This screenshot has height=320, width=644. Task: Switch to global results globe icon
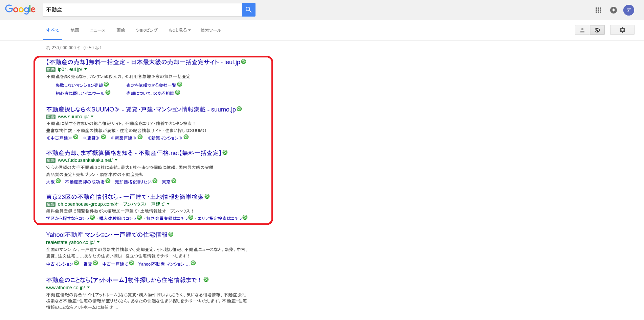pyautogui.click(x=597, y=30)
